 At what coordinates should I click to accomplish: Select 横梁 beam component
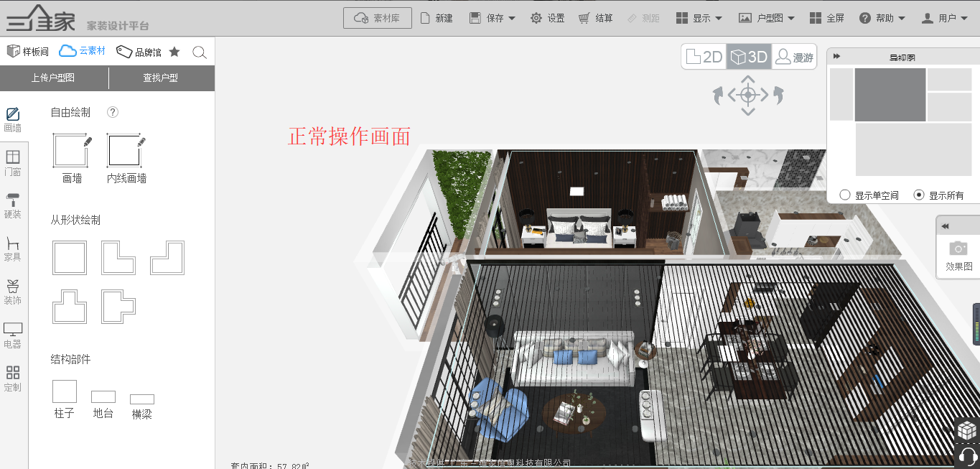(142, 407)
